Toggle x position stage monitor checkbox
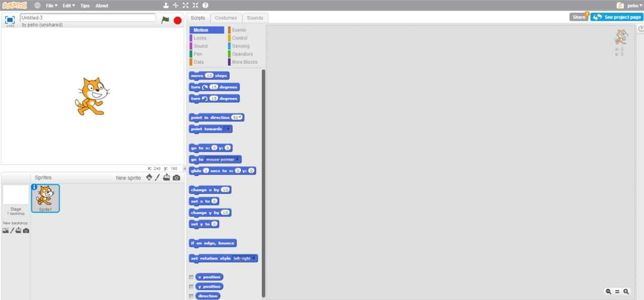Screen dimensions: 644x300 pyautogui.click(x=191, y=277)
